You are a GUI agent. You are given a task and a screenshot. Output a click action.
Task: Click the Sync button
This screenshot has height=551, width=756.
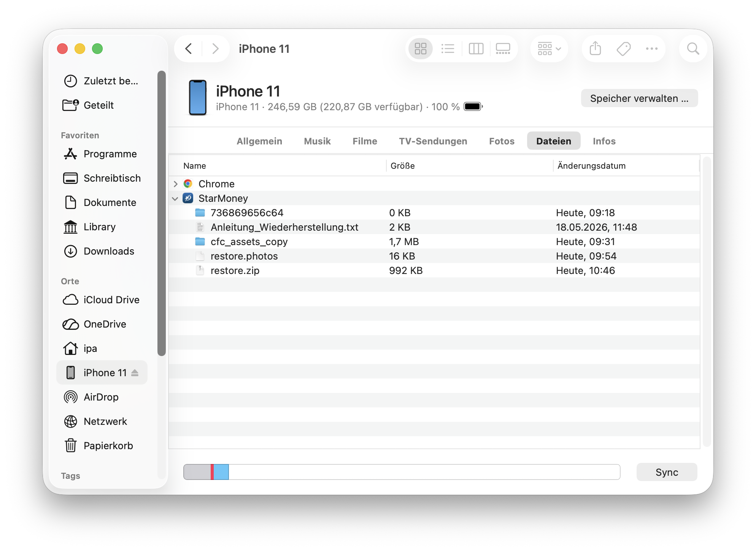(x=667, y=472)
